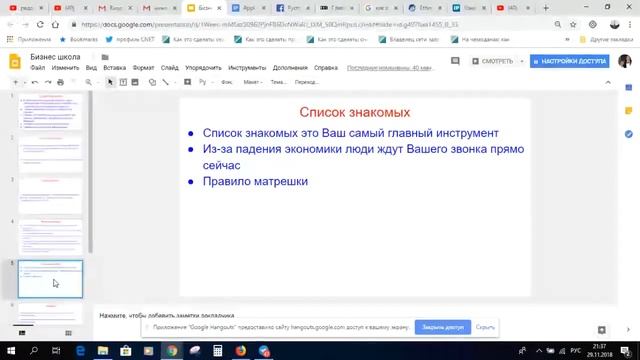Open the Tasks side panel icon
The height and width of the screenshot is (360, 640).
click(629, 134)
